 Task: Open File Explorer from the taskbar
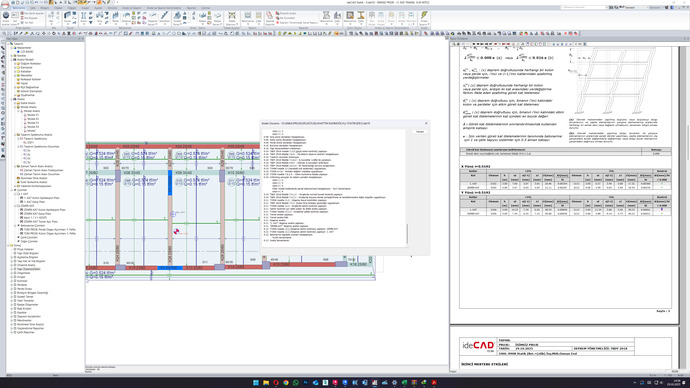coord(266,383)
